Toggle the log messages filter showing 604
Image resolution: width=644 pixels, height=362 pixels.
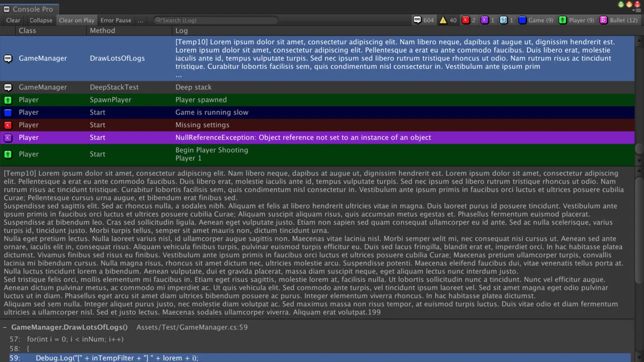pos(423,20)
